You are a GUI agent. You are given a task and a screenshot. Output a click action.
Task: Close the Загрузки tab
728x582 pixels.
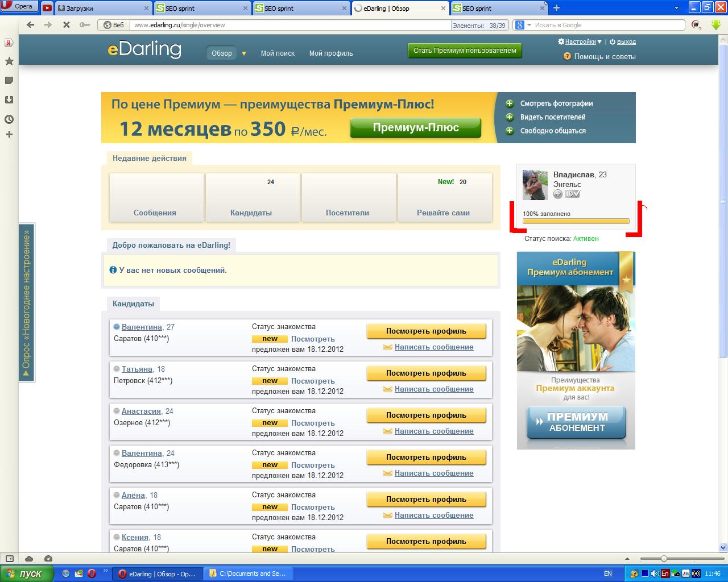[146, 9]
